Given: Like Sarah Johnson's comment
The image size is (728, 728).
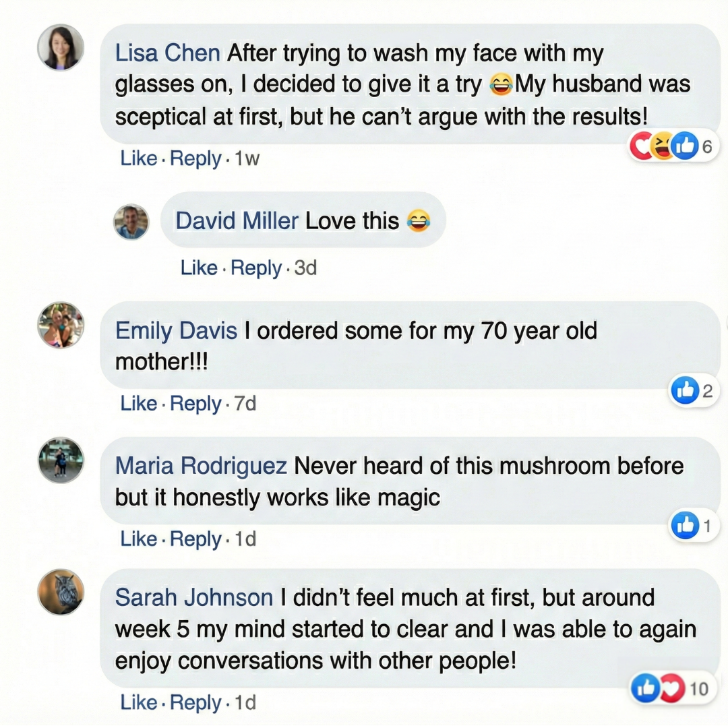Looking at the screenshot, I should point(138,703).
